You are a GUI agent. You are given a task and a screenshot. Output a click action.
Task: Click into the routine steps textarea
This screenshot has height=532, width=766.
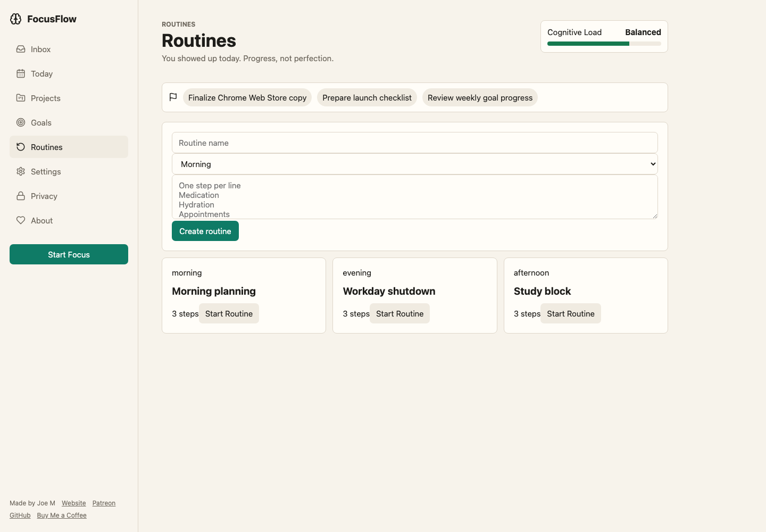pyautogui.click(x=415, y=197)
